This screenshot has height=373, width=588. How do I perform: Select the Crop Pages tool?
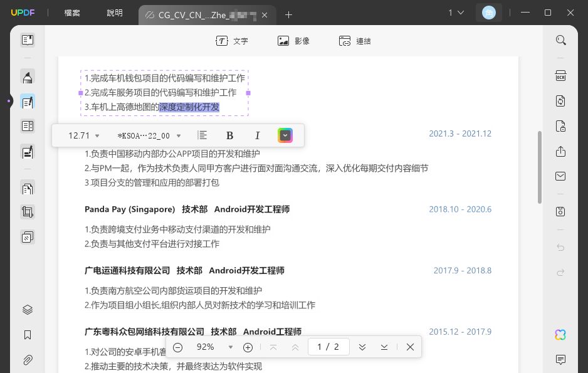point(28,212)
